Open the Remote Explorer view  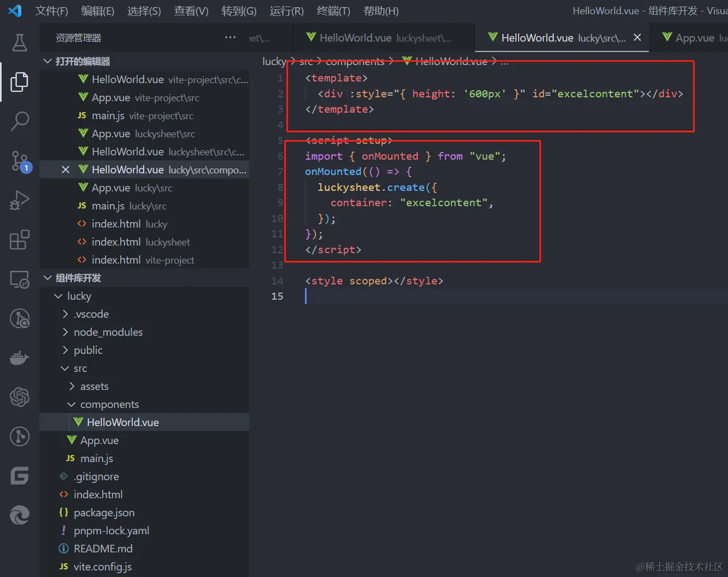point(20,279)
